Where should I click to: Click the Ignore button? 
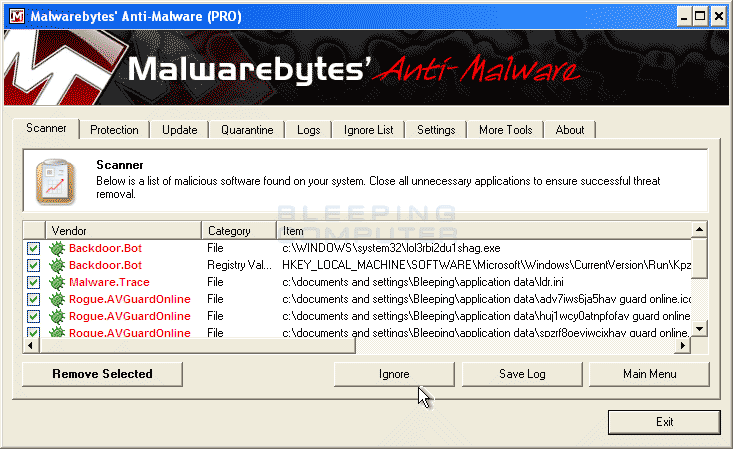point(394,374)
